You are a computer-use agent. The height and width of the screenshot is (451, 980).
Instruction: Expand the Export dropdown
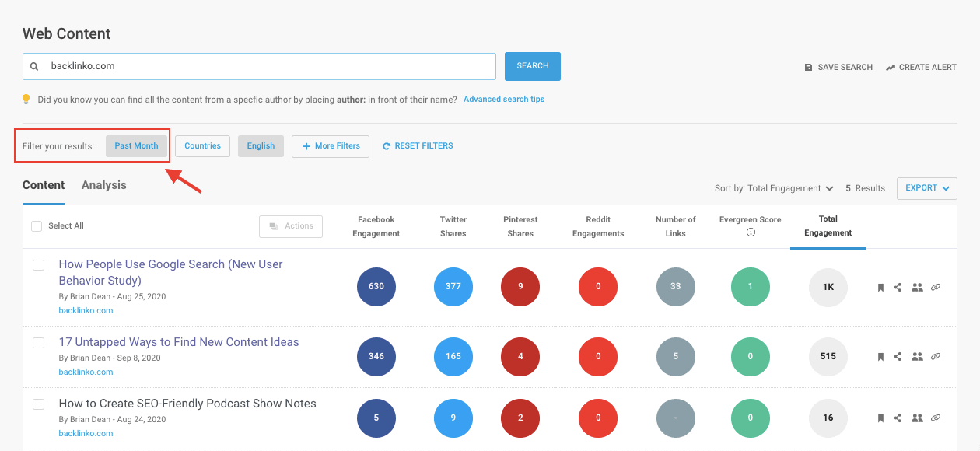click(x=926, y=188)
